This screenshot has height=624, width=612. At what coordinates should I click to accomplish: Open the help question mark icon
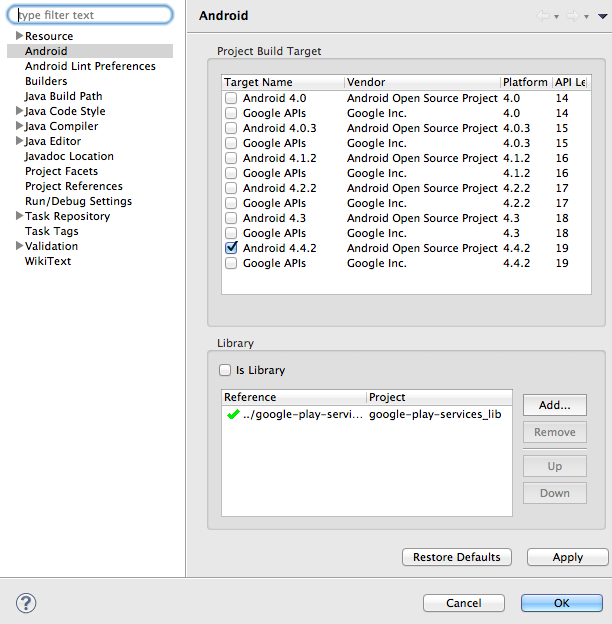(x=26, y=603)
